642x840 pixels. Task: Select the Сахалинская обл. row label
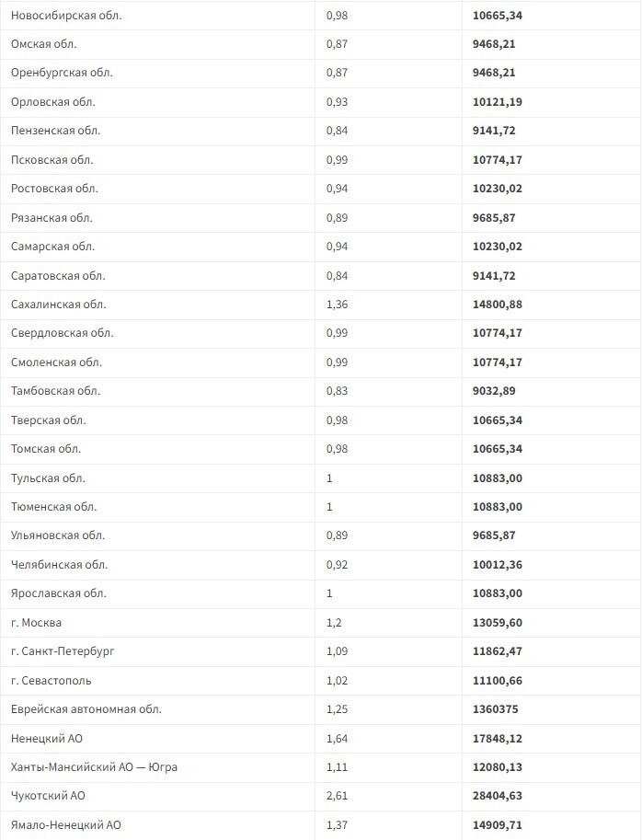tap(59, 305)
